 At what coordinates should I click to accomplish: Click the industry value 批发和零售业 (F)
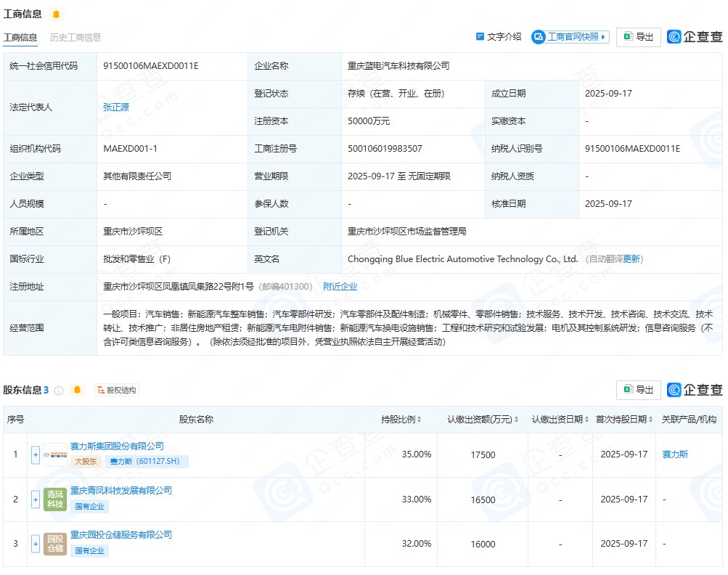tap(137, 259)
